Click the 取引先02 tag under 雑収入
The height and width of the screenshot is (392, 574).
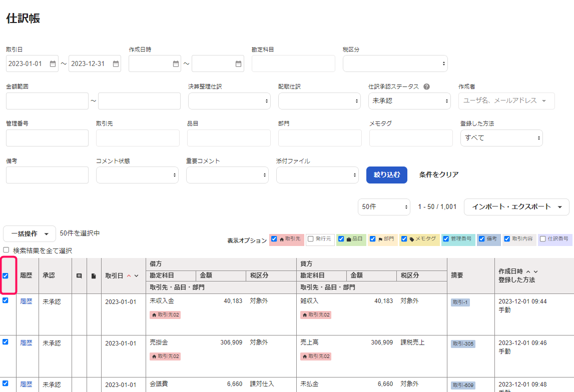(316, 315)
